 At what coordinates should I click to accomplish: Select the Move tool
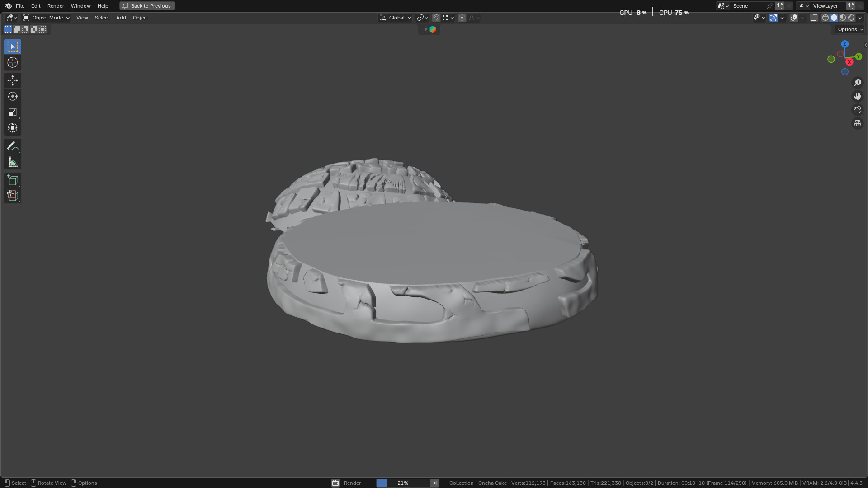click(13, 80)
